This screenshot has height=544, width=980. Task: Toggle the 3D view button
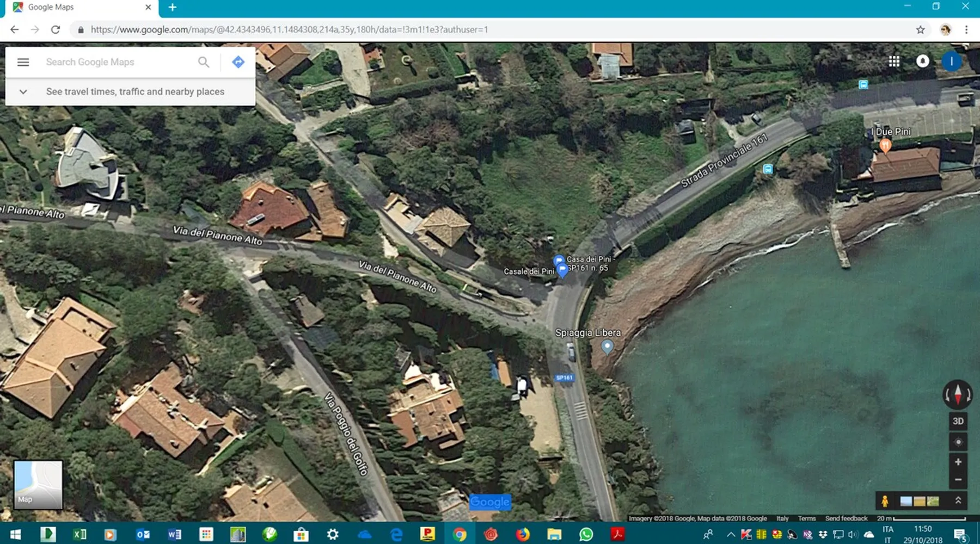pos(958,421)
